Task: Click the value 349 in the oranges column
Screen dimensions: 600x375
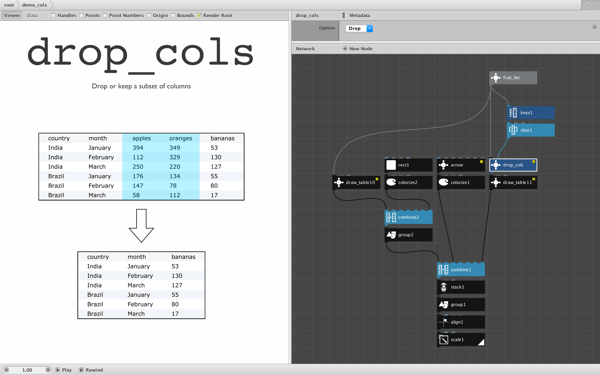Action: tap(174, 148)
